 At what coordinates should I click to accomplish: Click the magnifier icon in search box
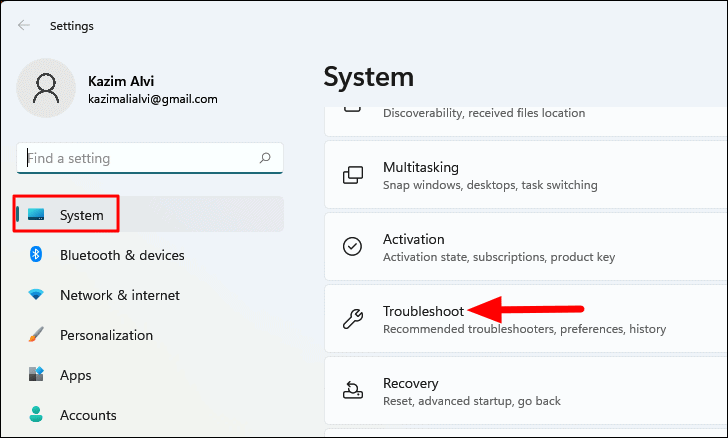(265, 158)
